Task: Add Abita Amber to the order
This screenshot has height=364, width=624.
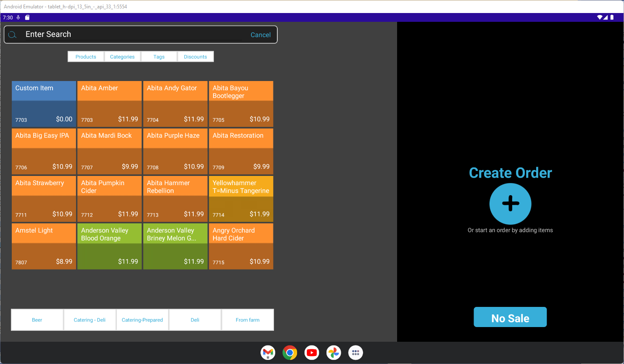Action: click(110, 104)
